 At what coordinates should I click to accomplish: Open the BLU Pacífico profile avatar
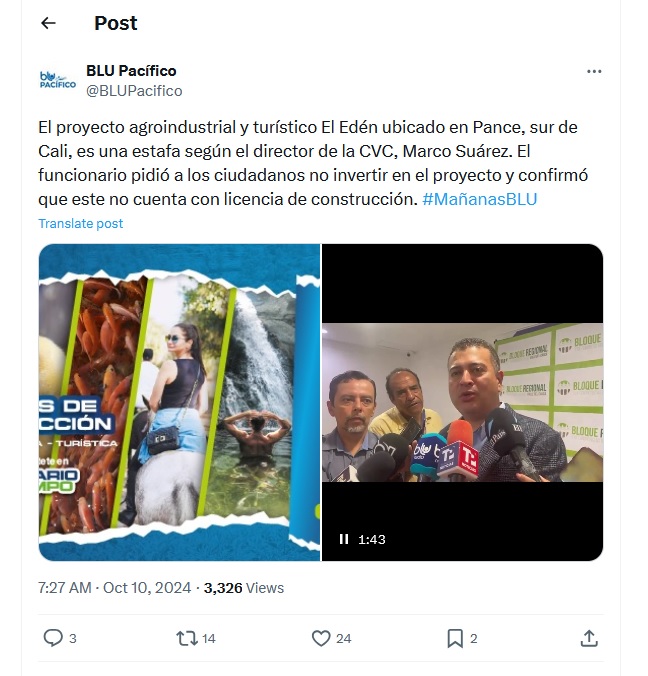click(57, 80)
